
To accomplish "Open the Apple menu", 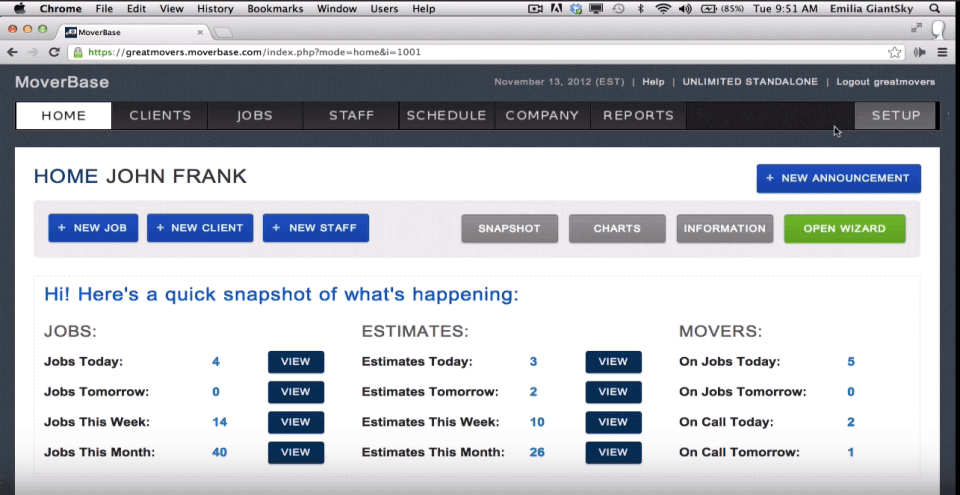I will click(x=20, y=9).
